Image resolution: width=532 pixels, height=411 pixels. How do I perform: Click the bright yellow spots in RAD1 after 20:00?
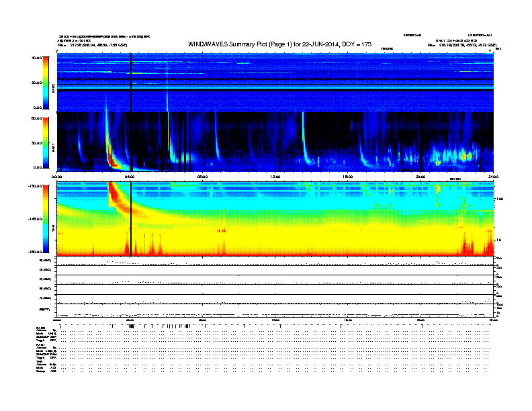coord(467,156)
